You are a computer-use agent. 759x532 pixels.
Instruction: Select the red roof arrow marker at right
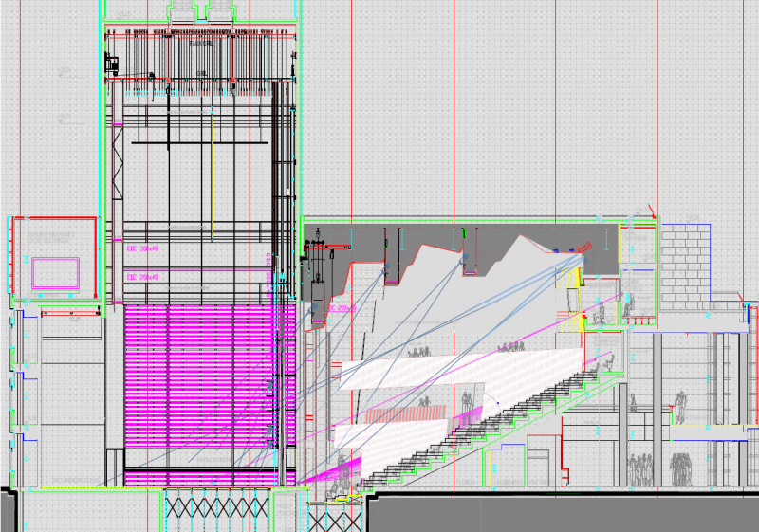[651, 209]
